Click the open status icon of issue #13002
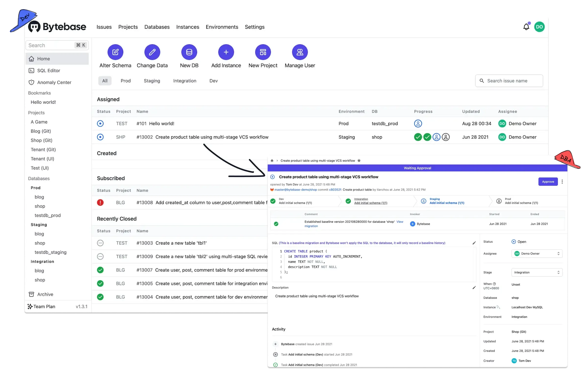Image resolution: width=588 pixels, height=369 pixels. click(x=100, y=137)
